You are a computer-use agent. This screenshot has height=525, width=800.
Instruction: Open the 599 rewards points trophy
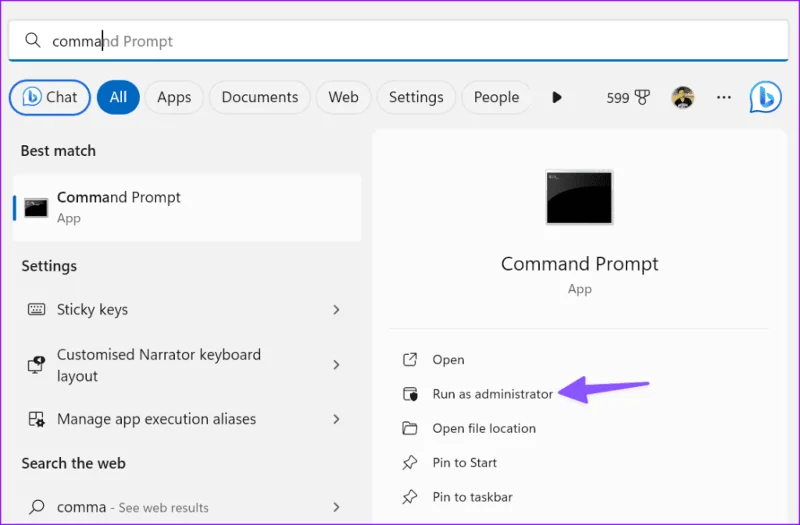tap(628, 97)
